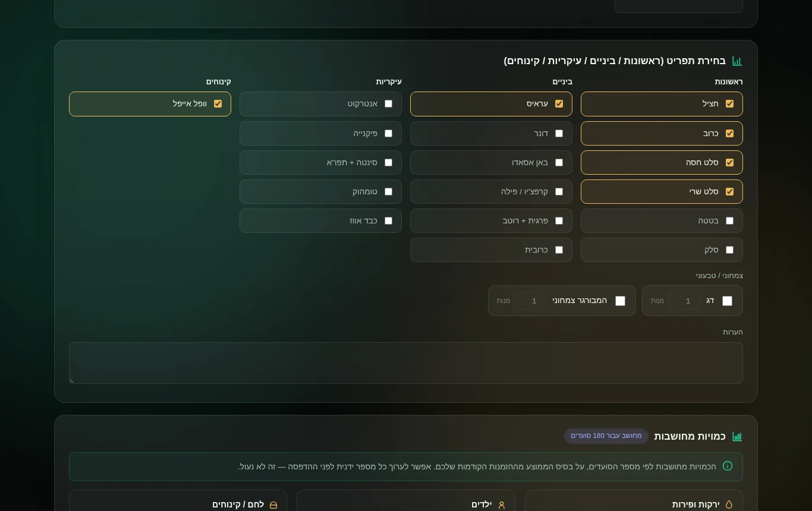812x511 pixels.
Task: Enable the המבורגר צמחוני checkbox
Action: tap(620, 301)
